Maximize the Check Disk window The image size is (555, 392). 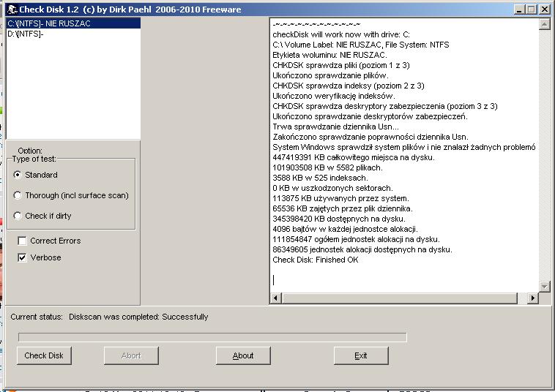pyautogui.click(x=532, y=10)
